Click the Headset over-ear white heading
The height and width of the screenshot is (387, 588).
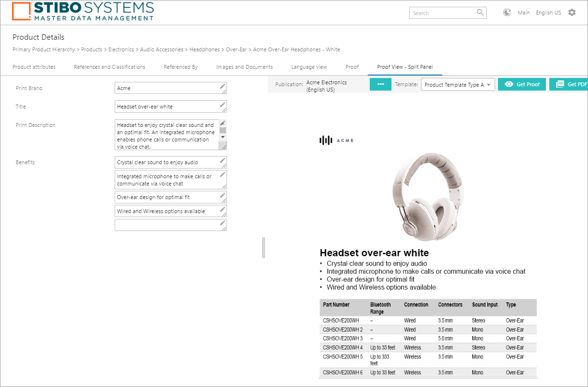pos(374,253)
